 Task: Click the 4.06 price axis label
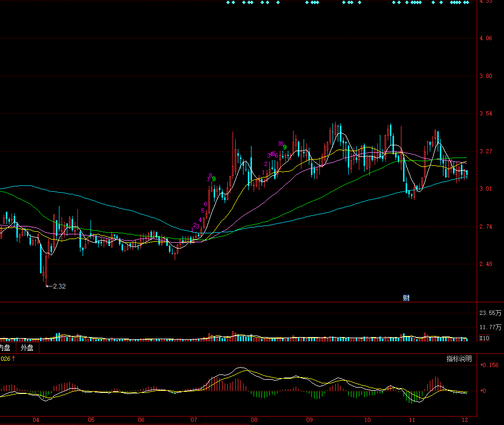(486, 38)
